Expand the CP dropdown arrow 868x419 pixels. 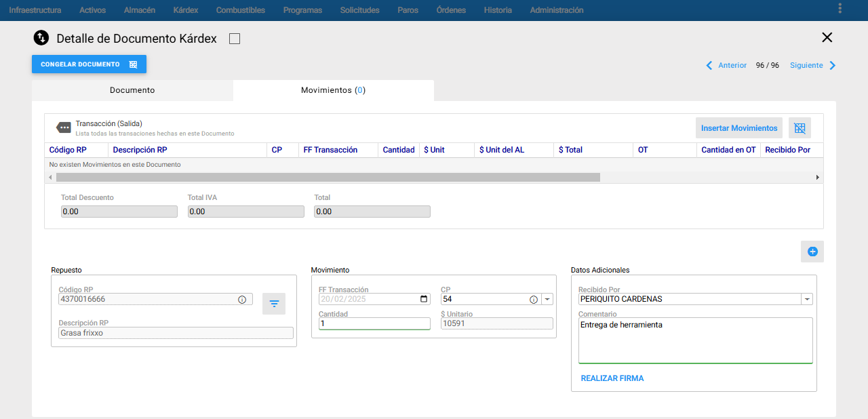click(547, 299)
